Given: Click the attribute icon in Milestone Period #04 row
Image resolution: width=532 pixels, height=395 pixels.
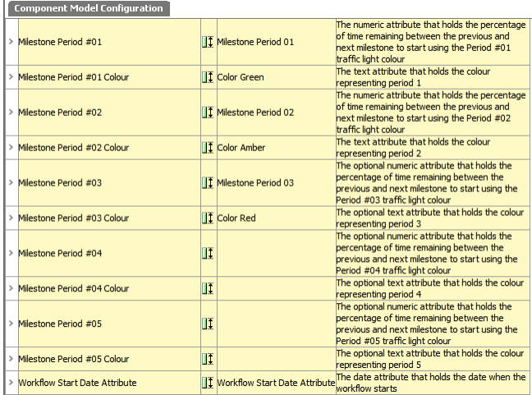Looking at the screenshot, I should tap(208, 253).
